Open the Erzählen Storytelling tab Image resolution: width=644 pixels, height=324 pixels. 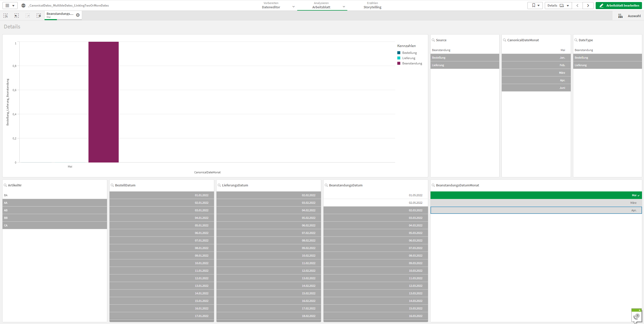372,5
